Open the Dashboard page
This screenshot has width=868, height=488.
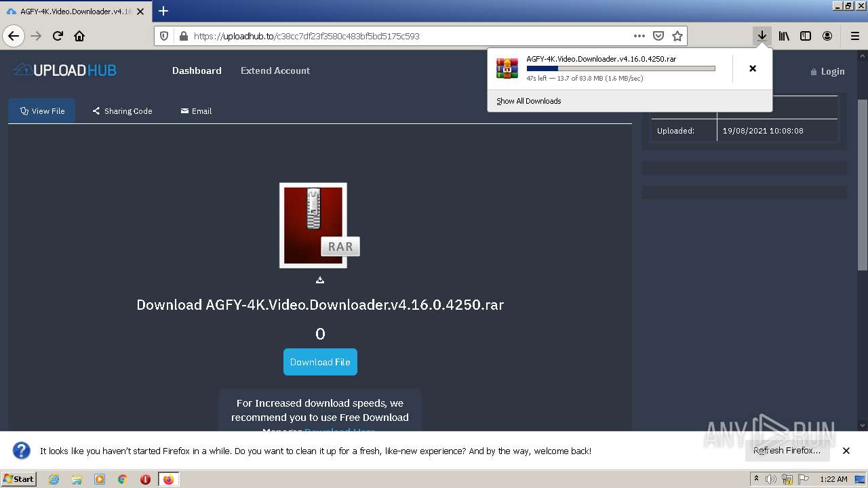click(x=197, y=70)
